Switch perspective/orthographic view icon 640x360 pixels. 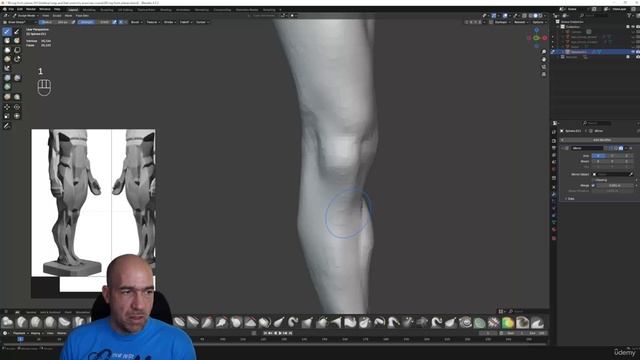(x=544, y=74)
